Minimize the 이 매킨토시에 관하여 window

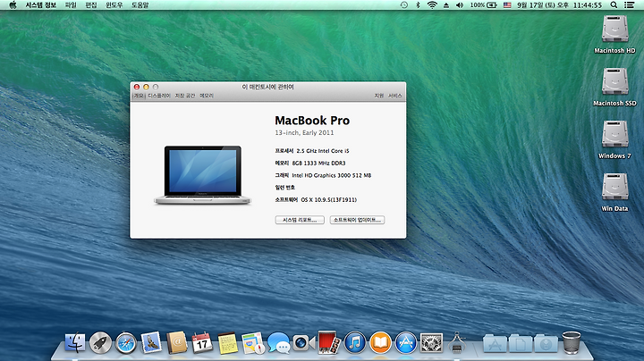[146, 87]
